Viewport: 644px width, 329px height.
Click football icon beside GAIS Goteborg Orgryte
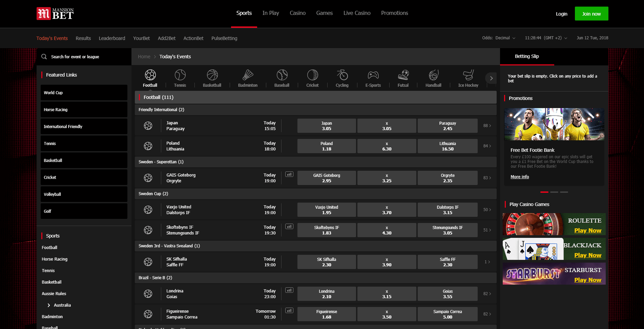pyautogui.click(x=148, y=178)
